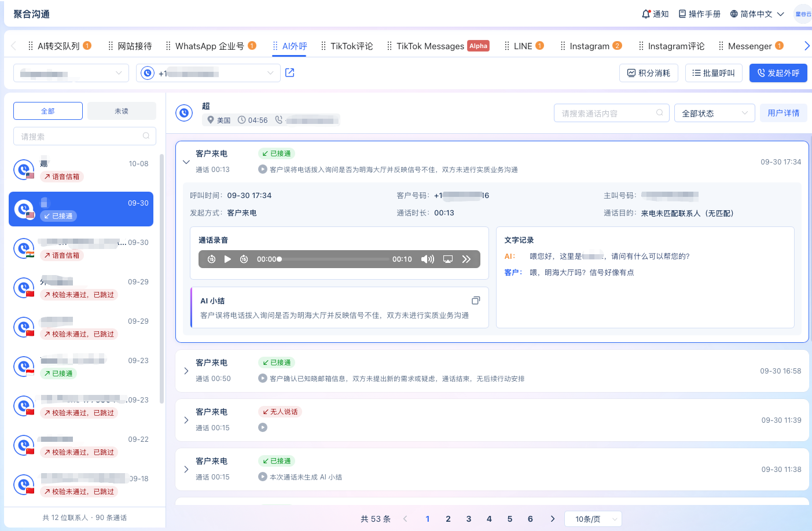Collapse the 09-30 17:34 call record

[x=186, y=162]
